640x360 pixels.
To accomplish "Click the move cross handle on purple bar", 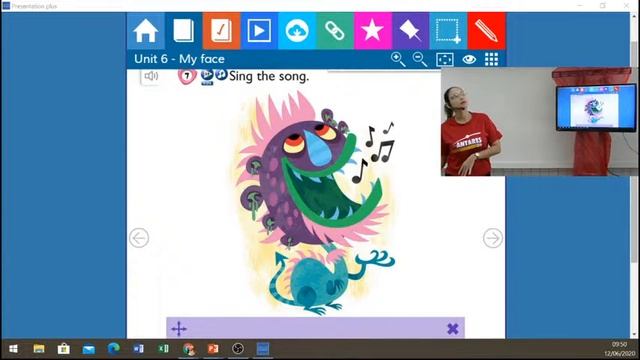I will pos(179,329).
